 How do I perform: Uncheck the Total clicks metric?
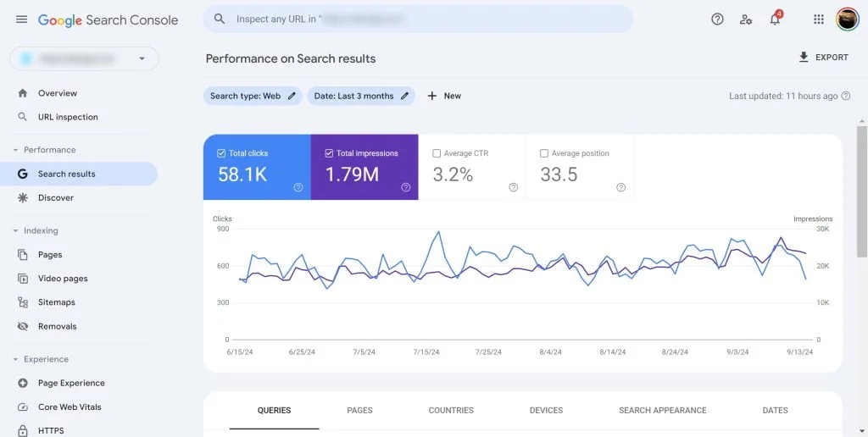221,153
